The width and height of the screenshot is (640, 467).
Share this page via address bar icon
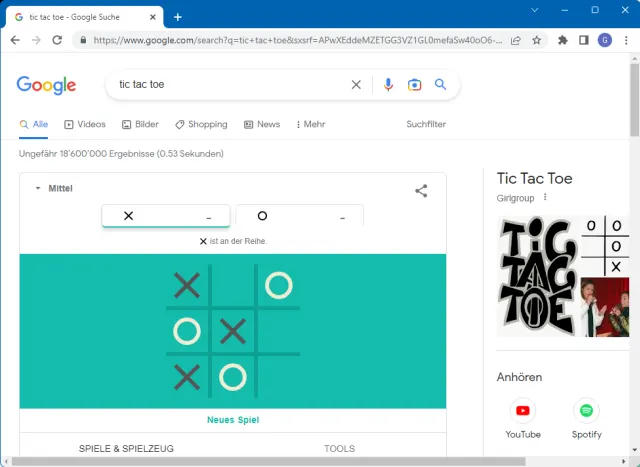click(x=516, y=40)
